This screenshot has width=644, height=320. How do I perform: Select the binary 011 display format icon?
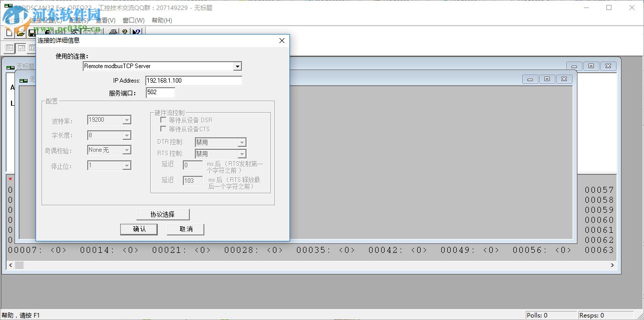[10, 48]
